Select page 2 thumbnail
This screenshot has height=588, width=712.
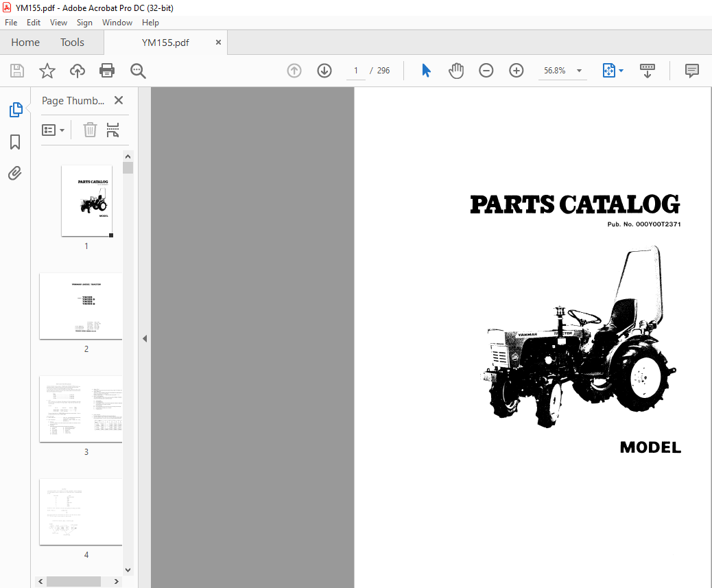click(x=81, y=306)
